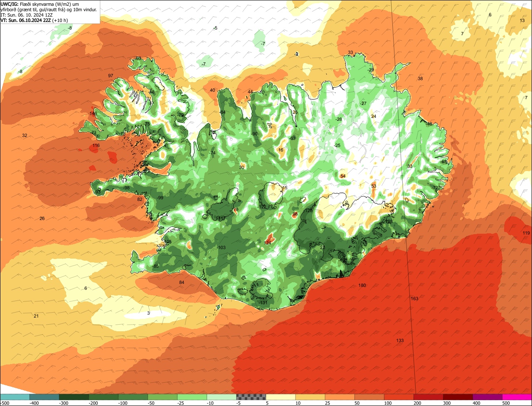Click the '82' flux value near Faxaflói
Image resolution: width=532 pixels, height=406 pixels.
pos(140,199)
